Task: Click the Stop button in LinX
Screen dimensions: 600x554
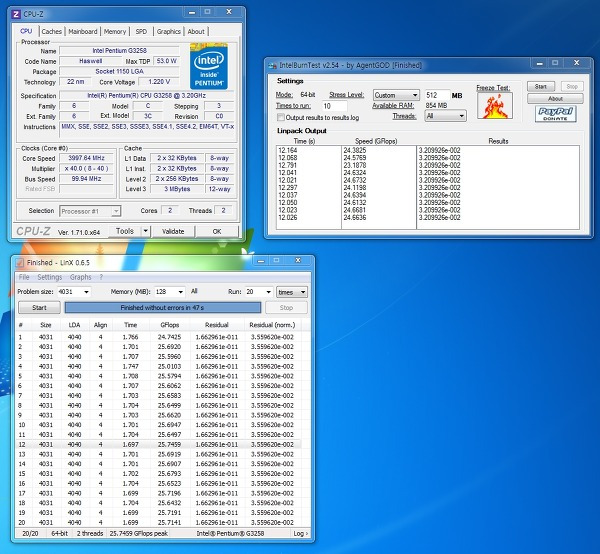Action: 286,308
